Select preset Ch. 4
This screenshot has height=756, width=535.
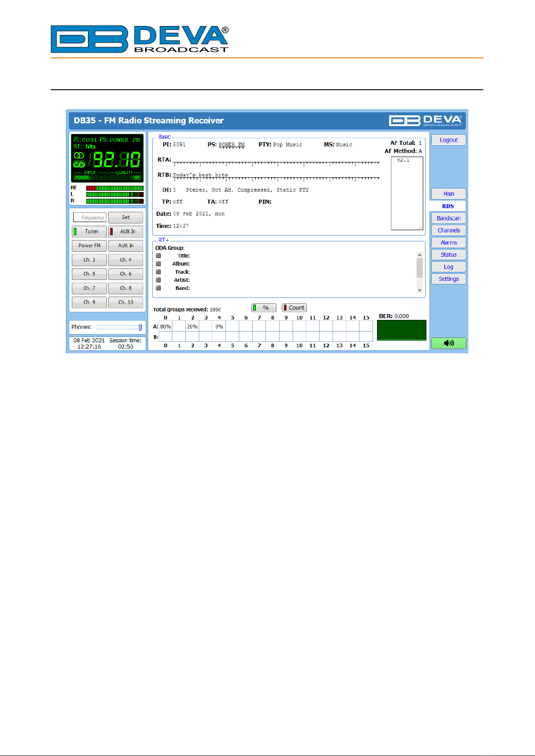(x=126, y=260)
